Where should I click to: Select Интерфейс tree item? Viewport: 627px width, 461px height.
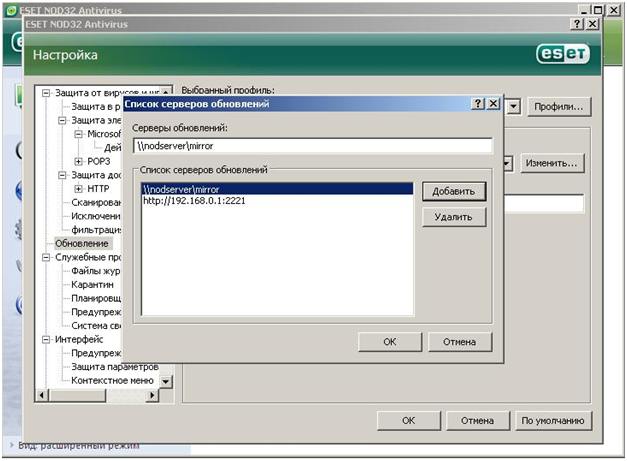click(x=79, y=339)
